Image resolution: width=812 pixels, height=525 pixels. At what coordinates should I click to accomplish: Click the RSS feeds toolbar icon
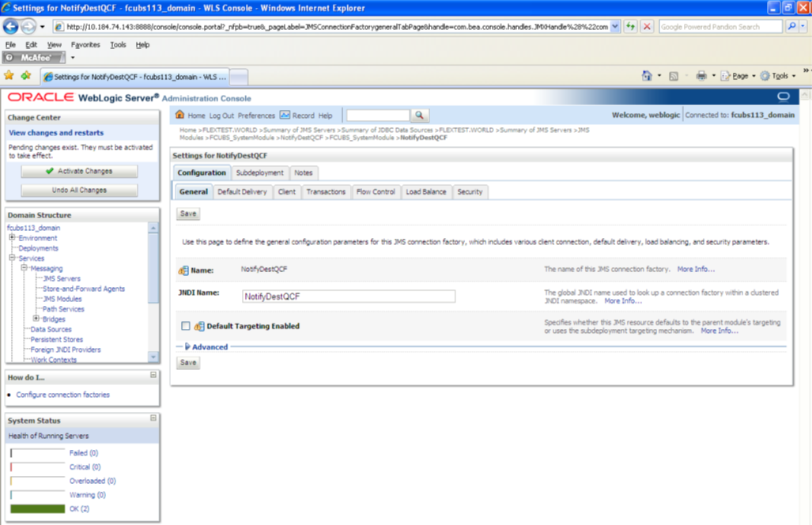(x=673, y=76)
